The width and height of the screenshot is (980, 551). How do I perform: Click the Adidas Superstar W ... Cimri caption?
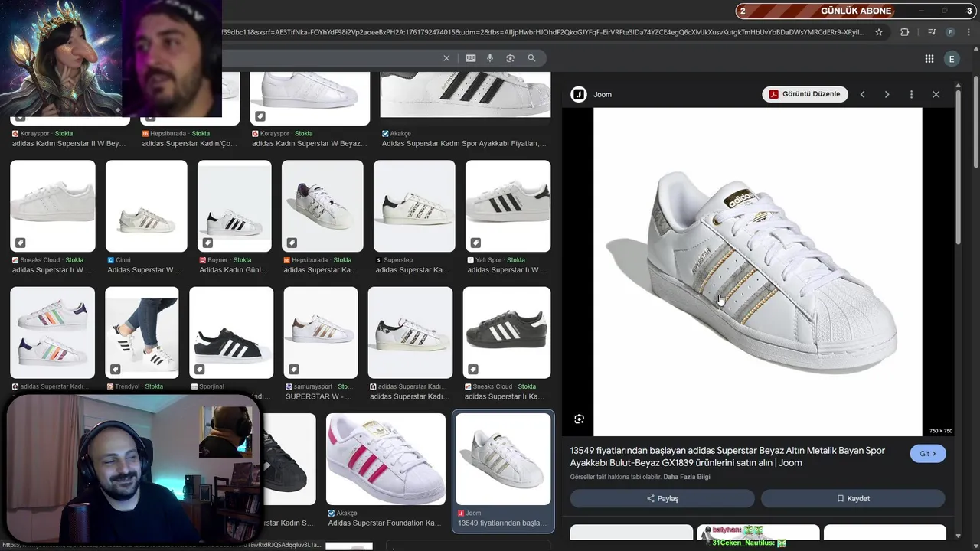pos(145,270)
